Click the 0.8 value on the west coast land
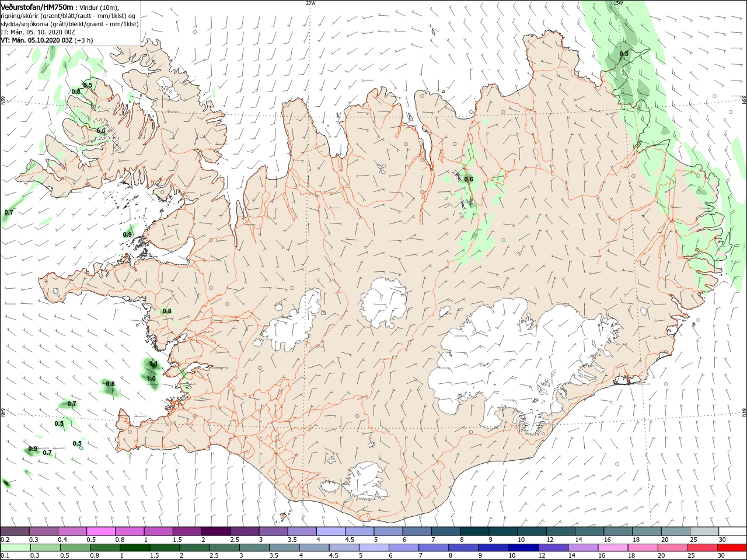Image resolution: width=747 pixels, height=560 pixels. tap(167, 311)
